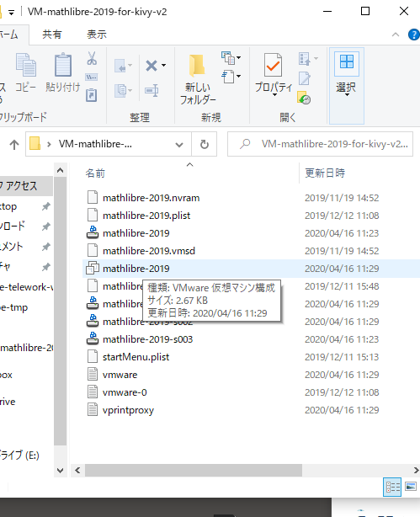Click the Delete X icon in ribbon

coord(152,66)
